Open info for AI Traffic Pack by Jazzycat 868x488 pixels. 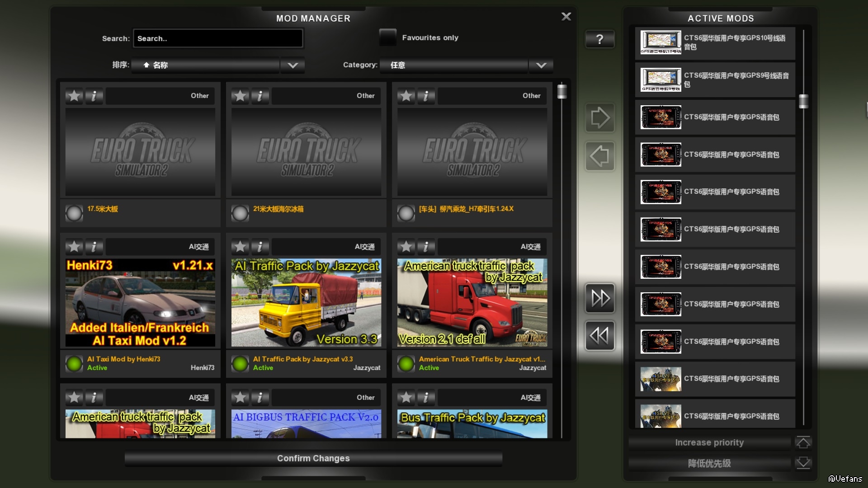[x=260, y=247]
